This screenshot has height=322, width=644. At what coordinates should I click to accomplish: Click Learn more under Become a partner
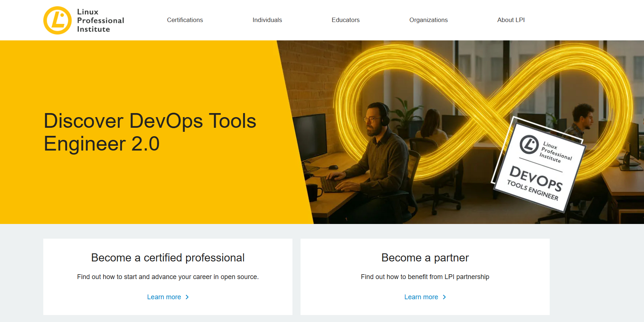[x=421, y=297]
